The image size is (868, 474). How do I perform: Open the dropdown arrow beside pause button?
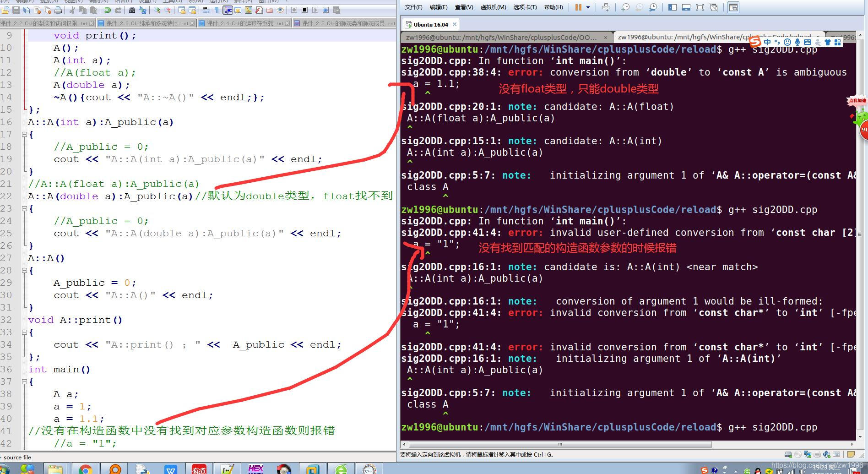[588, 7]
